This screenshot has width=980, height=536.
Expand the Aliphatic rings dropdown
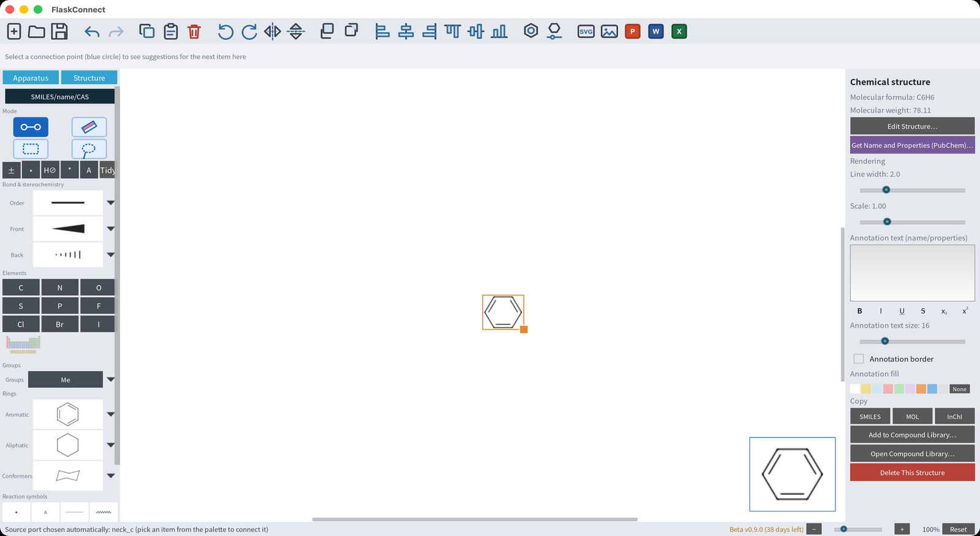(111, 445)
